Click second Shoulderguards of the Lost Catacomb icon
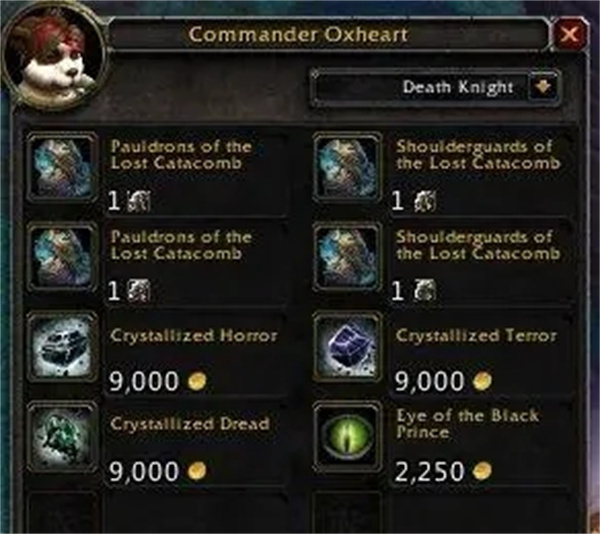This screenshot has height=534, width=600. click(347, 257)
